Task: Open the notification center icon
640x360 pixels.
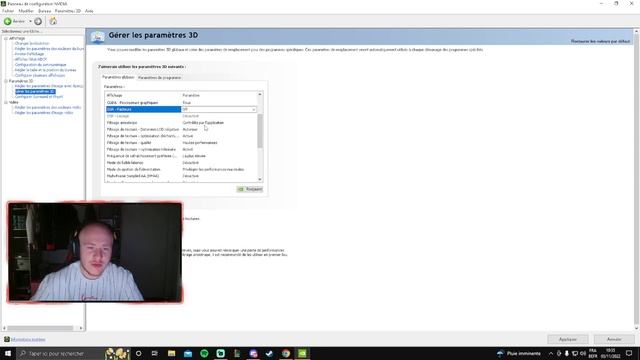Action: (629, 353)
